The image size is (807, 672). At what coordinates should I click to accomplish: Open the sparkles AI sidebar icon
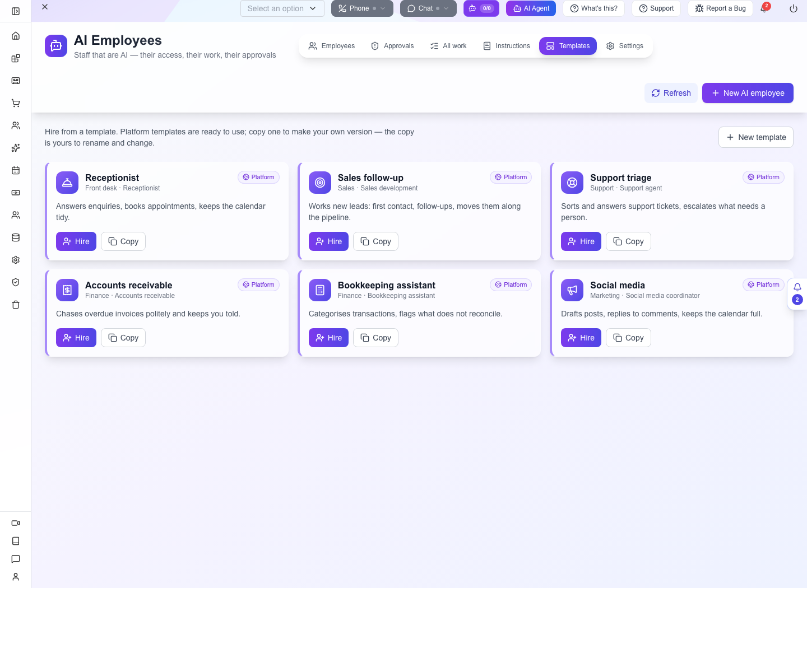tap(16, 148)
